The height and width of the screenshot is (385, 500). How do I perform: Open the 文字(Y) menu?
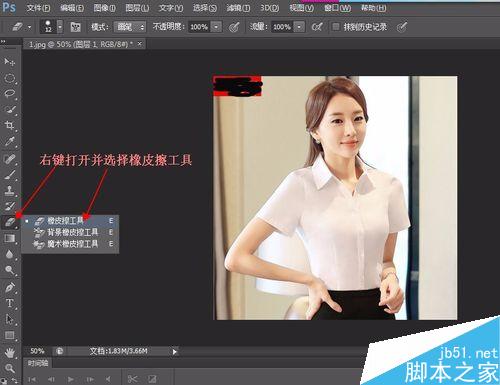pyautogui.click(x=171, y=7)
